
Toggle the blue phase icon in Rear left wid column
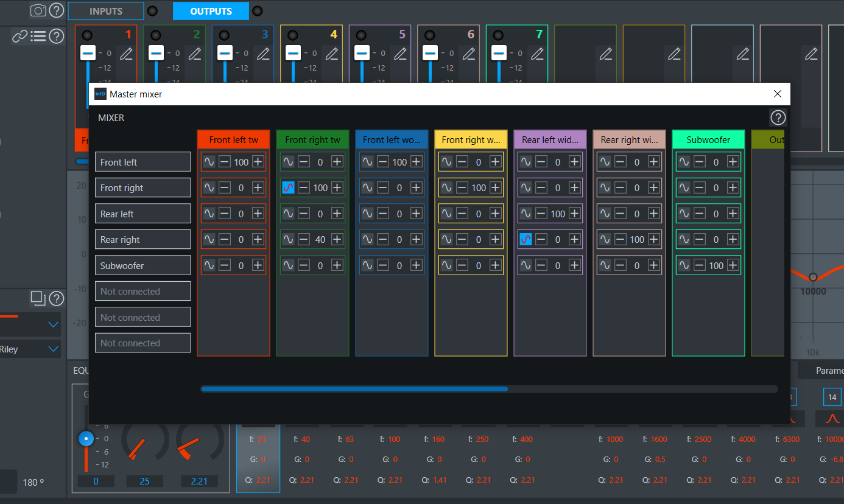point(526,239)
